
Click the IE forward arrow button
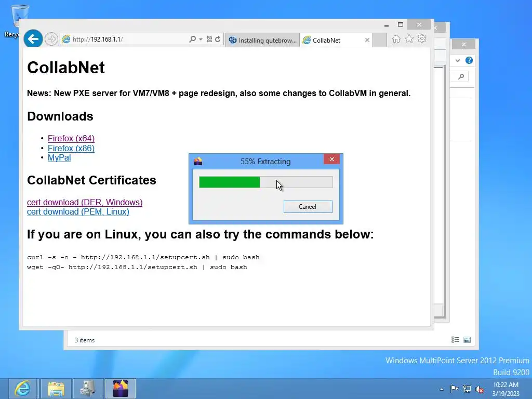point(51,39)
